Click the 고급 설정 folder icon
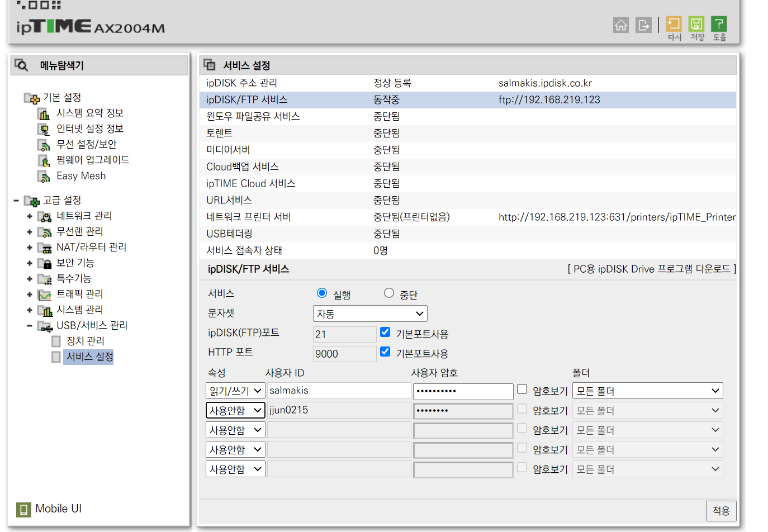The height and width of the screenshot is (532, 768). [32, 201]
